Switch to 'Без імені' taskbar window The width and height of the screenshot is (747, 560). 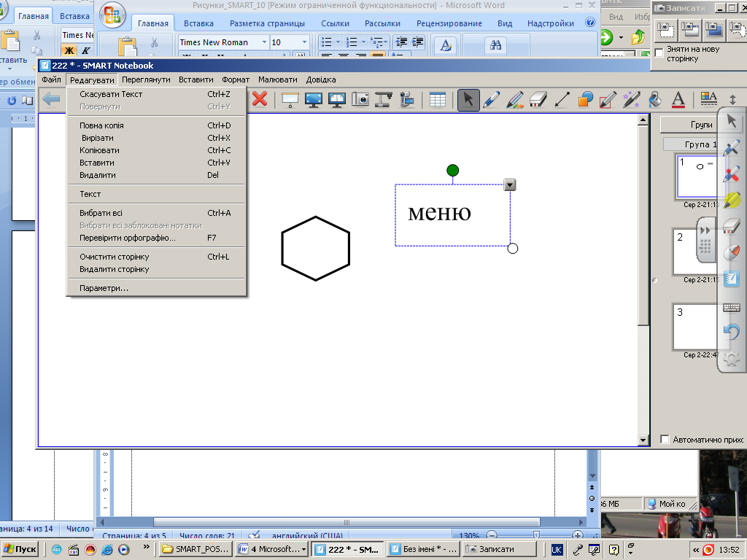[424, 549]
